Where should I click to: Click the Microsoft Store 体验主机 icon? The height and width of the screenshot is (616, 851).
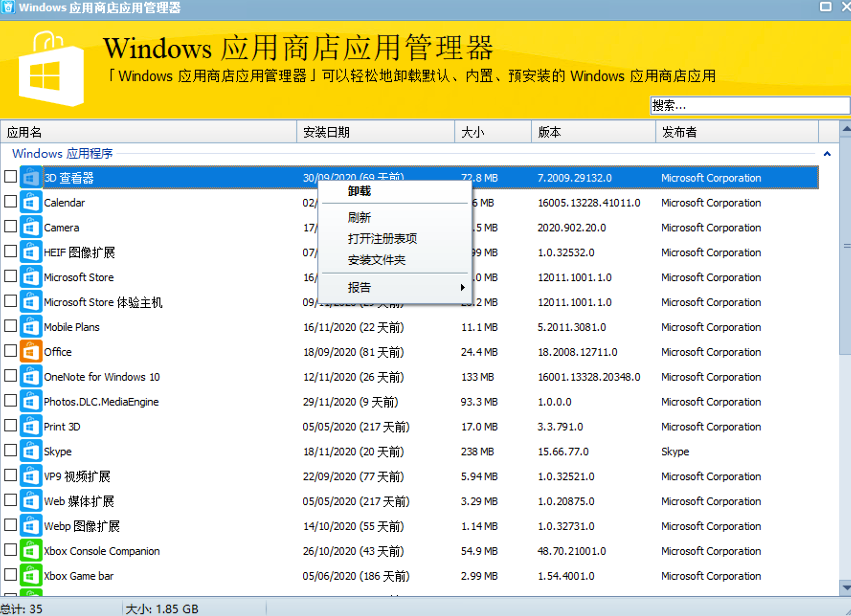31,302
